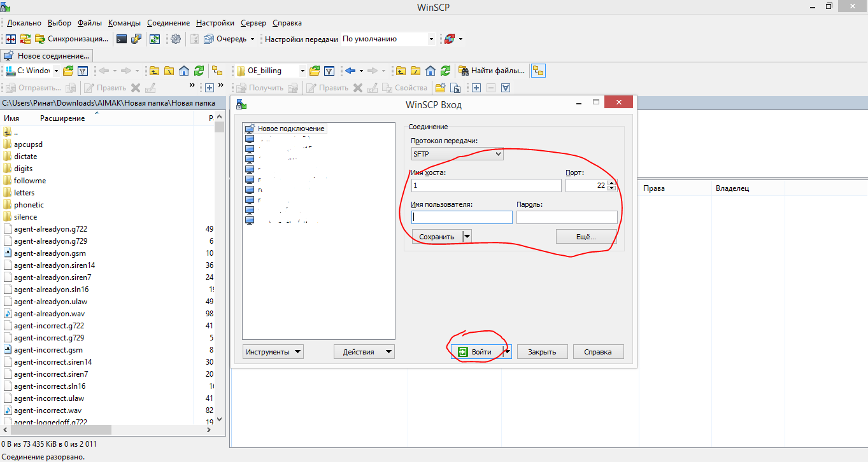Expand the remote back history dropdown arrow

[361, 71]
